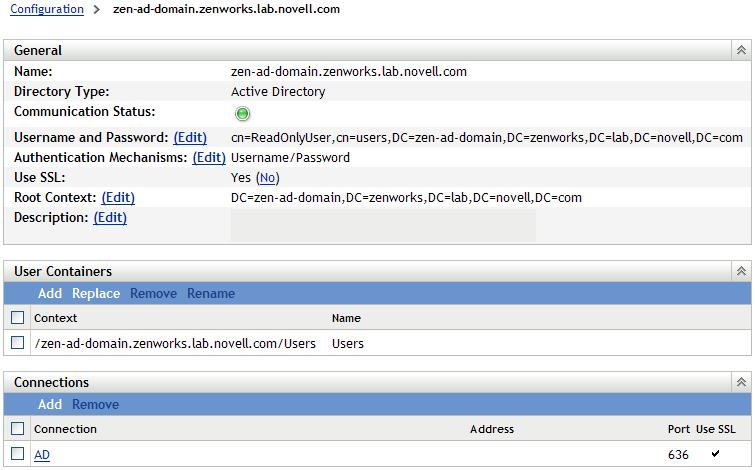The image size is (755, 470).
Task: Click Rename in User Containers toolbar
Action: 211,293
